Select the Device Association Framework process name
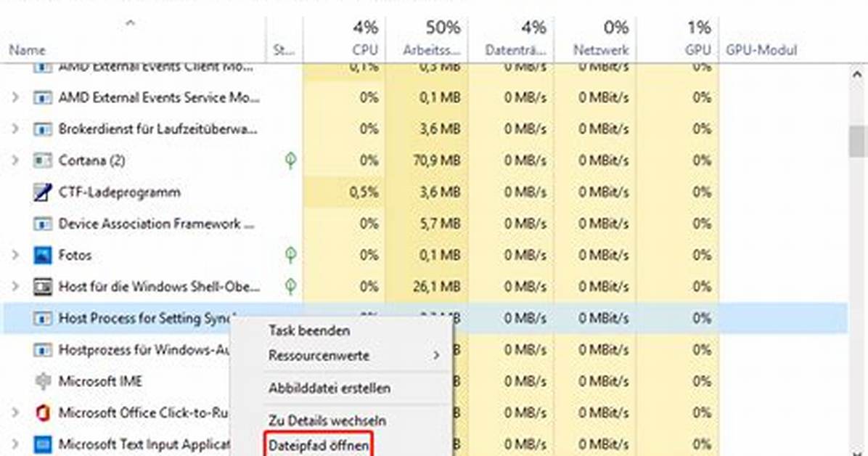Viewport: 868px width, 456px height. (x=157, y=224)
